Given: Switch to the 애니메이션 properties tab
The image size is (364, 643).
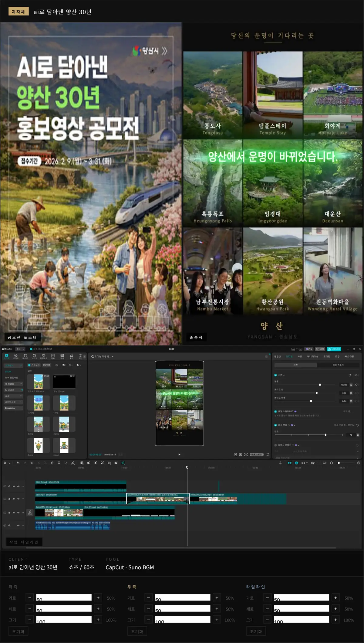Looking at the screenshot, I should click(313, 356).
